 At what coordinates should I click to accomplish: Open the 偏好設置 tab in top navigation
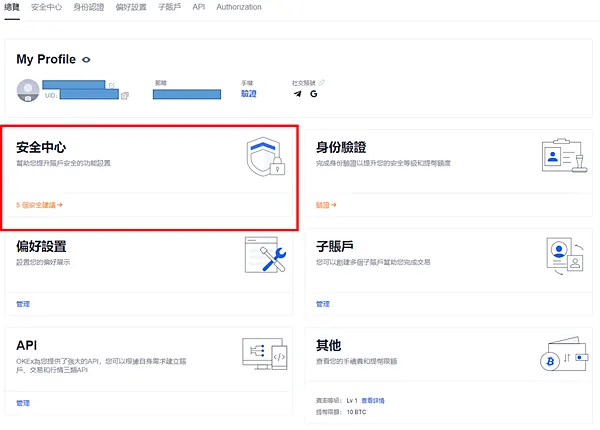click(131, 7)
